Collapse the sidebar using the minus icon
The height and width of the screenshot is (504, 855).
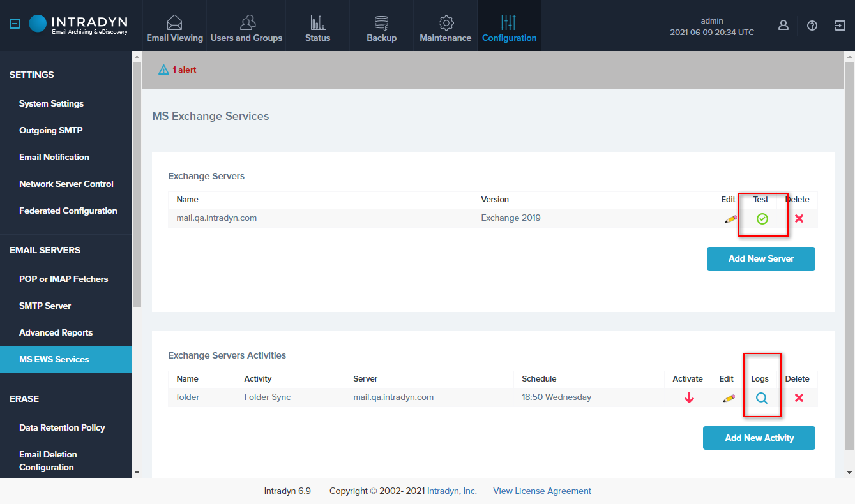point(15,24)
